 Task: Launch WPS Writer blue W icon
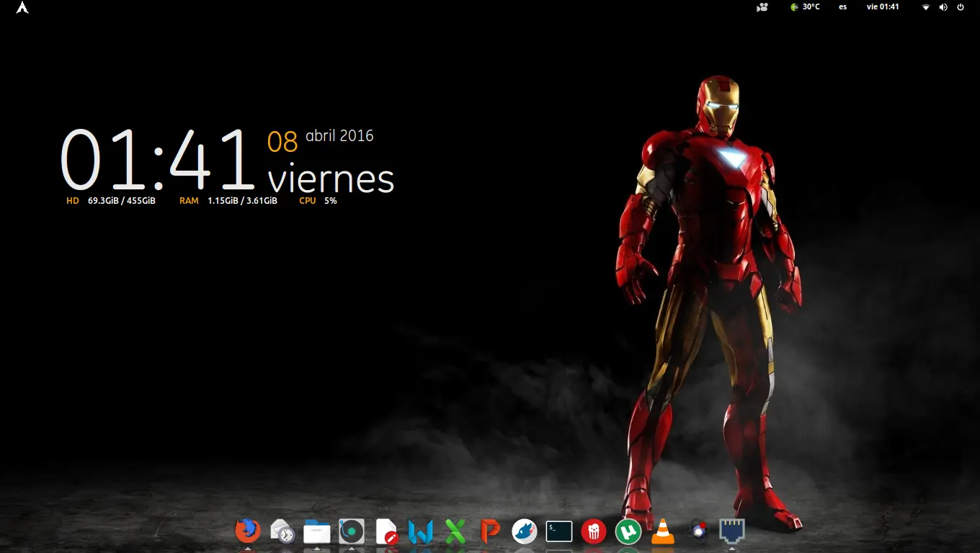[421, 531]
